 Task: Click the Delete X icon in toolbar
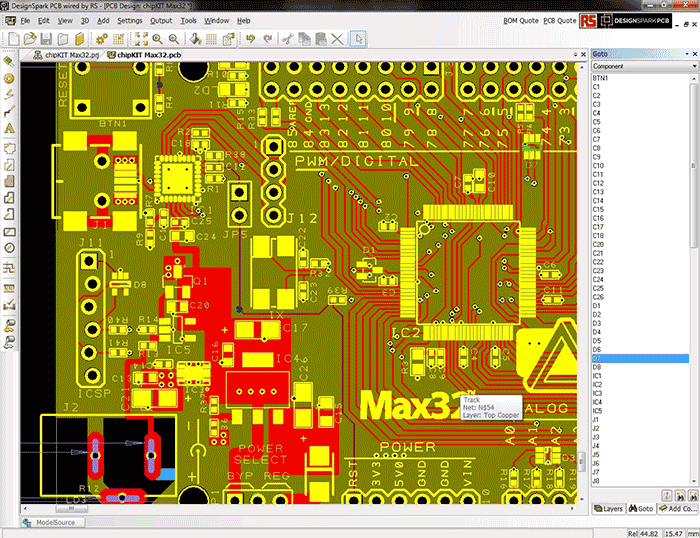point(337,39)
